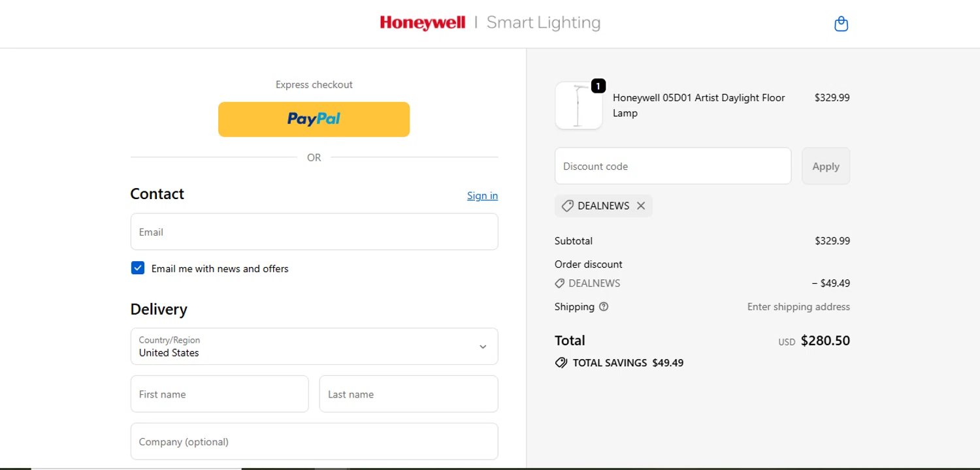Pay with PayPal express checkout

click(x=314, y=119)
